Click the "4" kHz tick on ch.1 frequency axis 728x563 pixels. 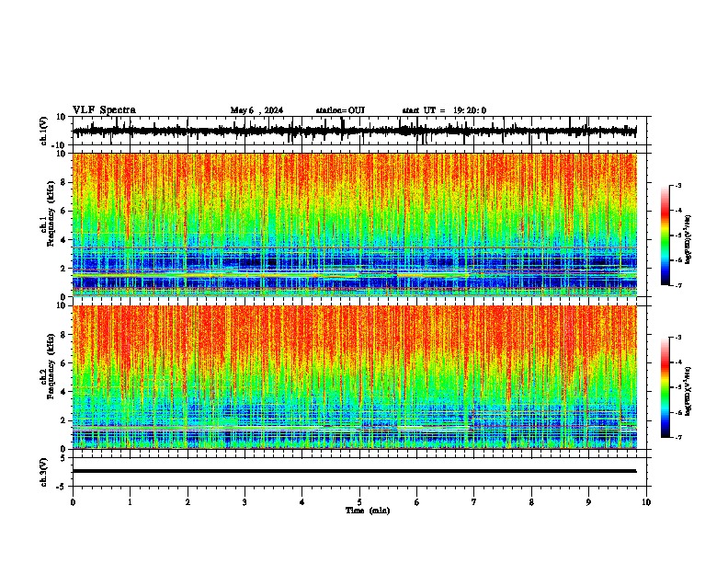(63, 240)
